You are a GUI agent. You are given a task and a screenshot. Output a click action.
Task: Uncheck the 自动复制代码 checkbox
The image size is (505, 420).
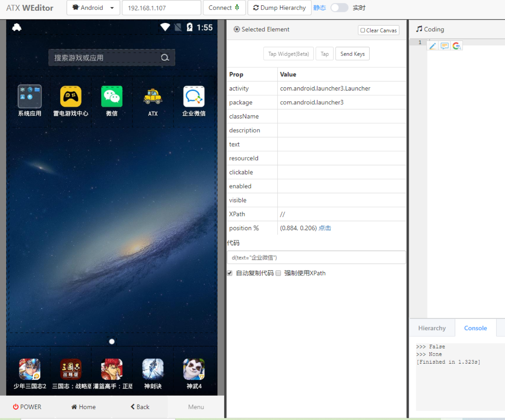[230, 273]
